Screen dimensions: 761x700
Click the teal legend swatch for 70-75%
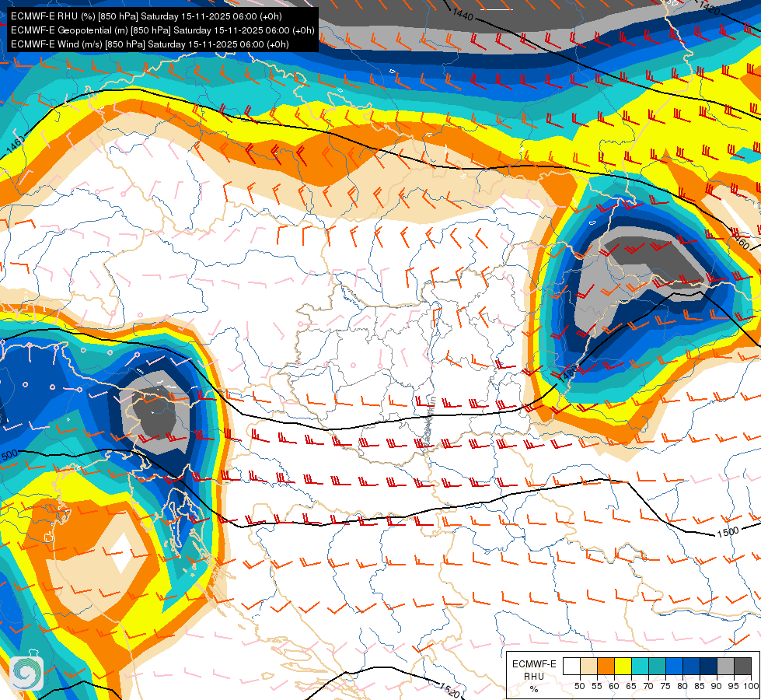(x=657, y=666)
